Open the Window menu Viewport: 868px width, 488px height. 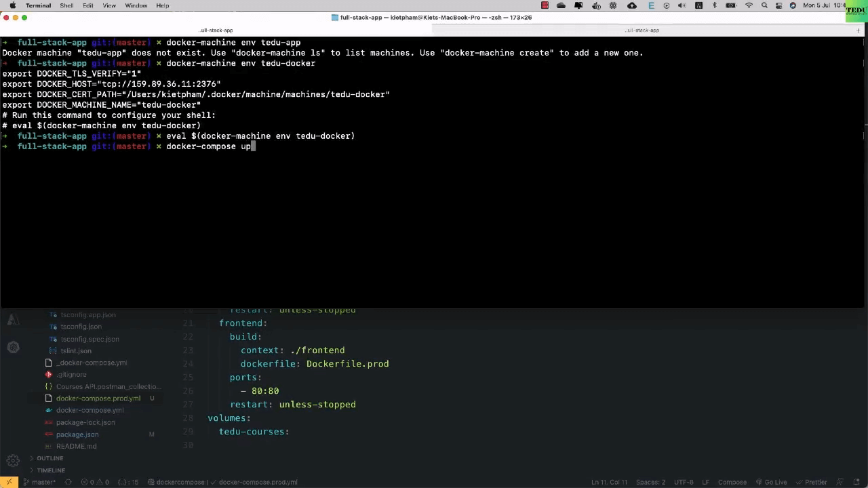136,5
